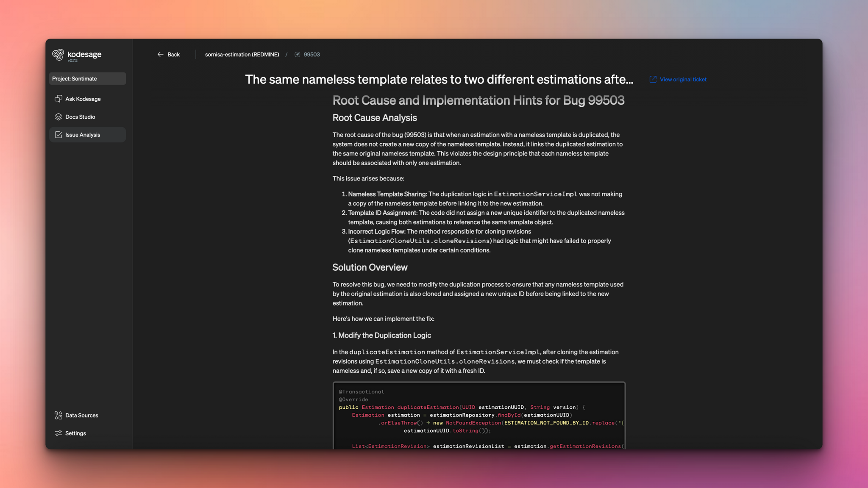The image size is (868, 488).
Task: Select the Issue Analysis checkmark icon
Action: click(x=58, y=134)
